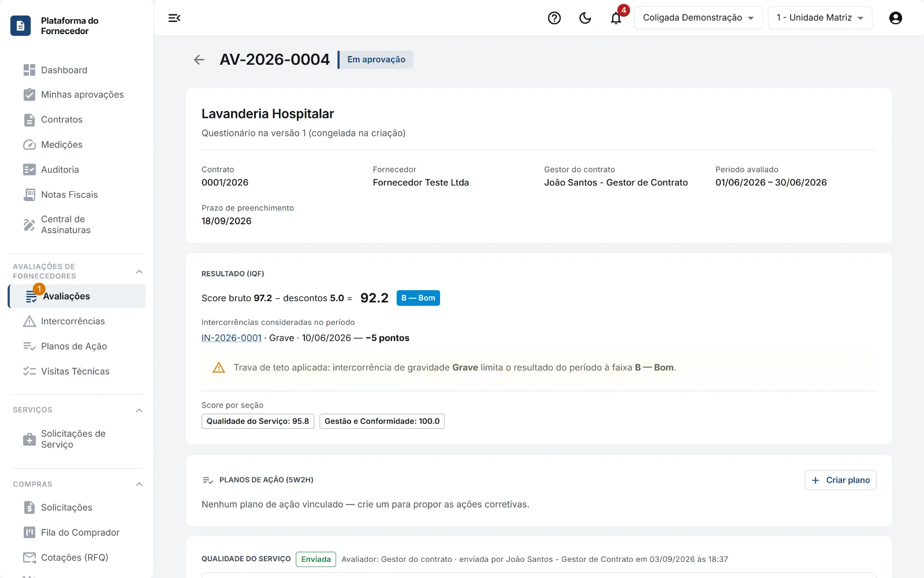Click the deadline date 18/09/2026
Screen dimensions: 924x578
click(x=226, y=221)
